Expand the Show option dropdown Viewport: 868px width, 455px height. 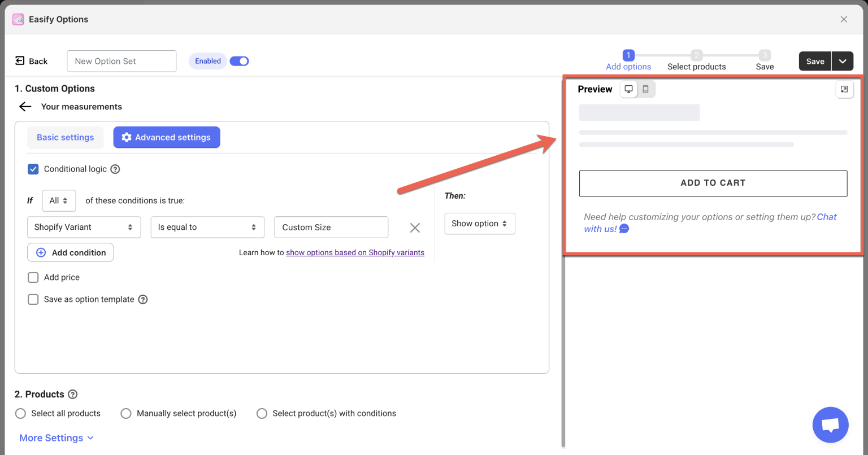click(480, 224)
